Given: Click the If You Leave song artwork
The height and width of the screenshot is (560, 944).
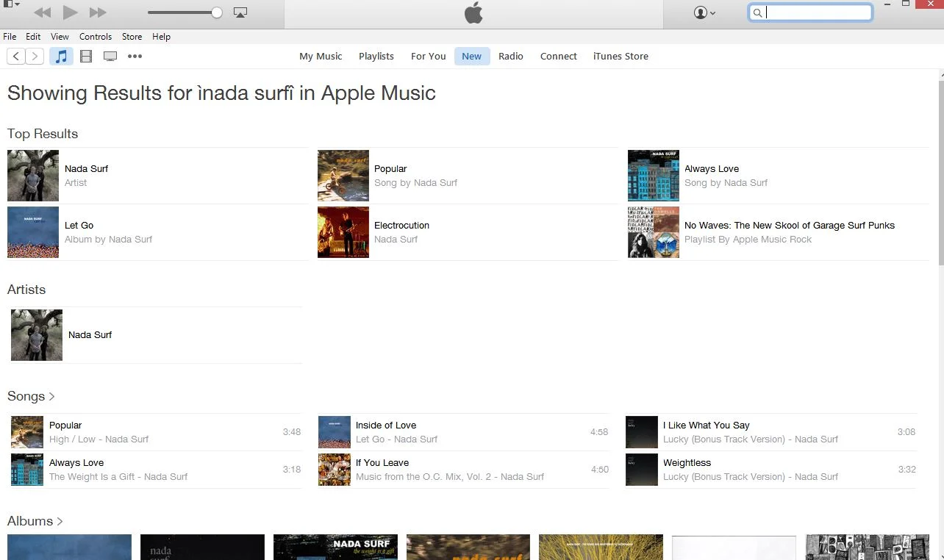Looking at the screenshot, I should coord(334,470).
